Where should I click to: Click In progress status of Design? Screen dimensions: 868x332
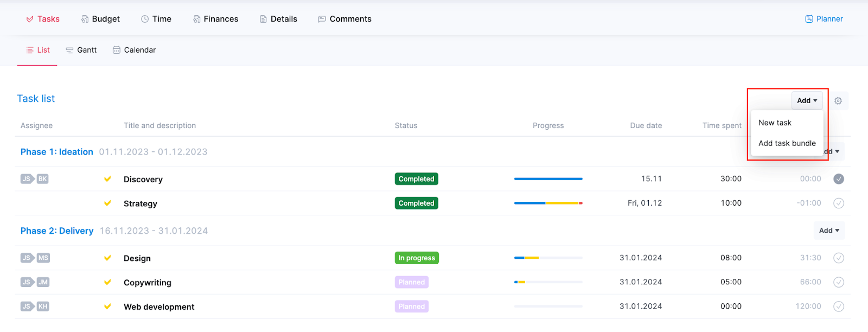pyautogui.click(x=417, y=258)
